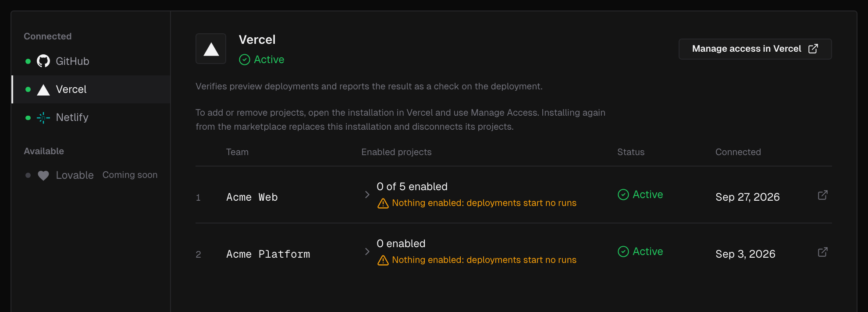Click the Sep 27, 2026 connected date
This screenshot has width=868, height=312.
[747, 197]
